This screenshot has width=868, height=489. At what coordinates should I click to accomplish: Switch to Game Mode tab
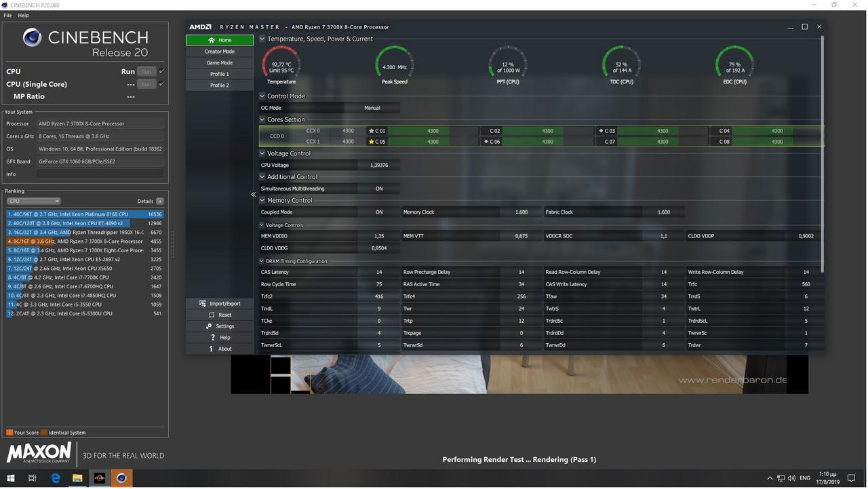tap(220, 63)
